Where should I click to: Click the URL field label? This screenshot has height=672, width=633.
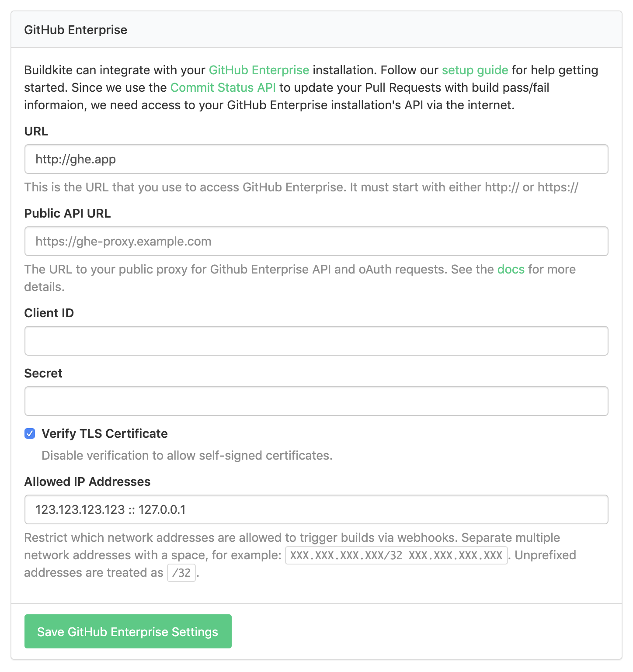coord(36,131)
